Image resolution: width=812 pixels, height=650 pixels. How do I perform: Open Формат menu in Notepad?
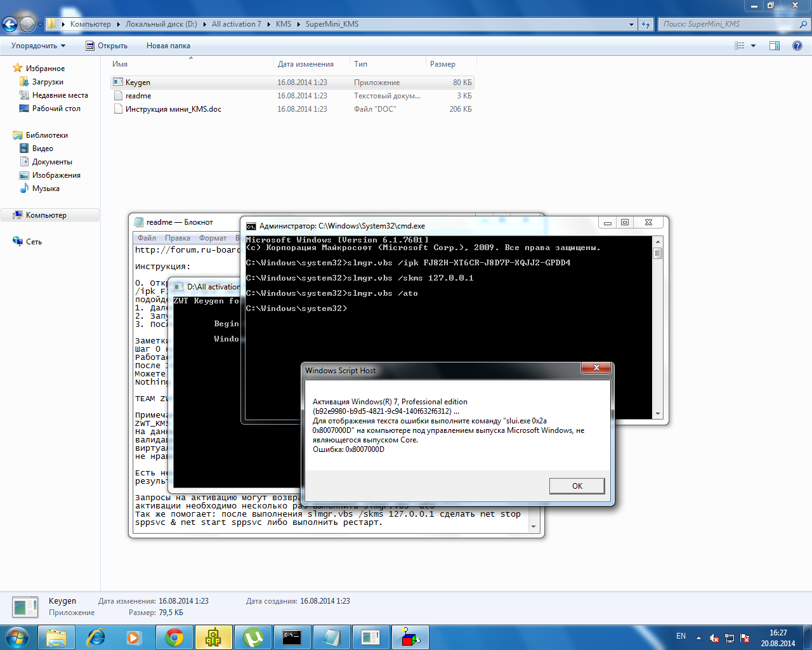tap(213, 238)
